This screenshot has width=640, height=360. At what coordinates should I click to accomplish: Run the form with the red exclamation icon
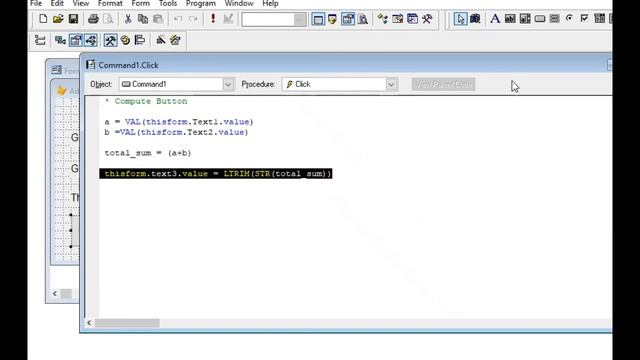coord(213,19)
